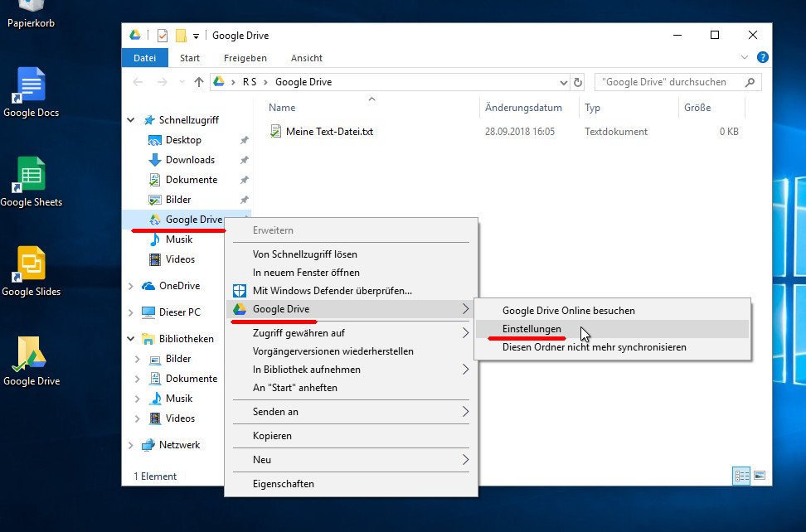The width and height of the screenshot is (806, 532).
Task: Open Google Docs desktop shortcut
Action: pos(31,93)
